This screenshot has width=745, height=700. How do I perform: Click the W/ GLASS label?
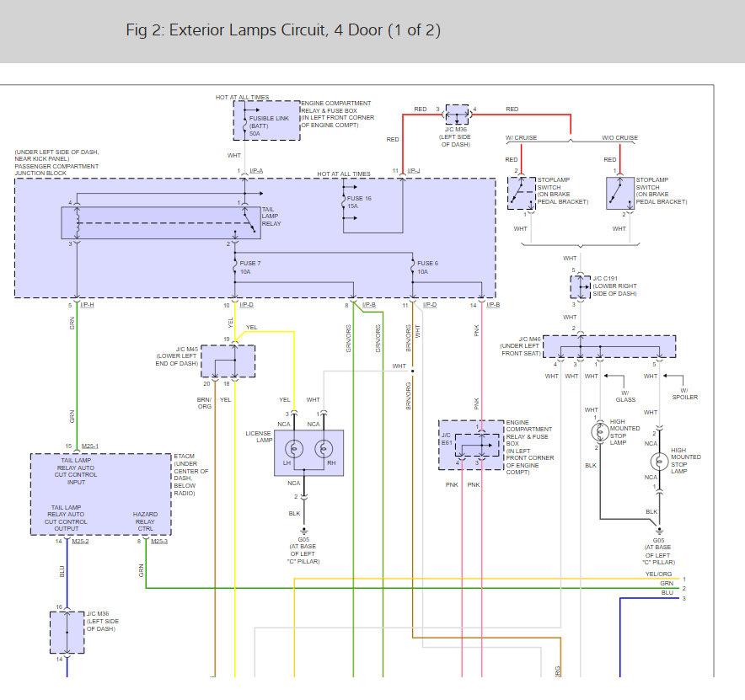(x=625, y=396)
